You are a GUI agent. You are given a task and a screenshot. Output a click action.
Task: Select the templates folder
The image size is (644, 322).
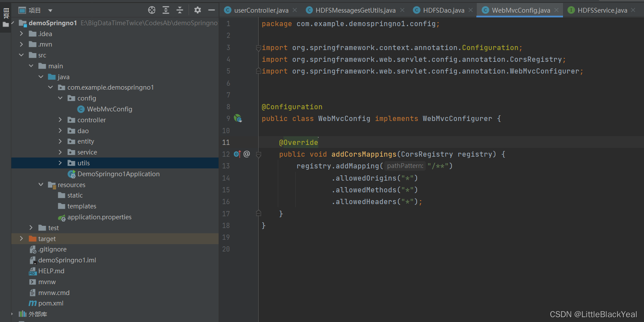[82, 206]
